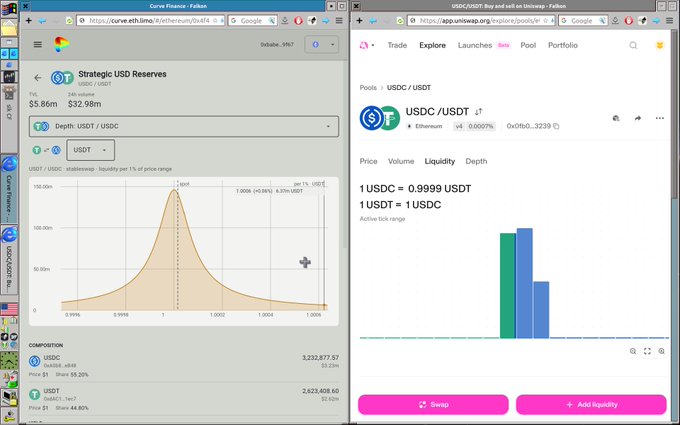Click the Curve rainbow logo

coord(61,44)
